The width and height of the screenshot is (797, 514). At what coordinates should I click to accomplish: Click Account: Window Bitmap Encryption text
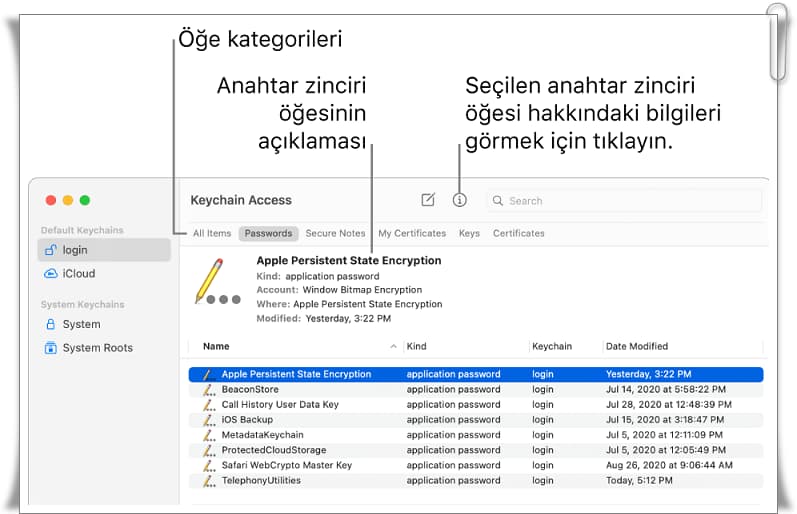click(339, 290)
